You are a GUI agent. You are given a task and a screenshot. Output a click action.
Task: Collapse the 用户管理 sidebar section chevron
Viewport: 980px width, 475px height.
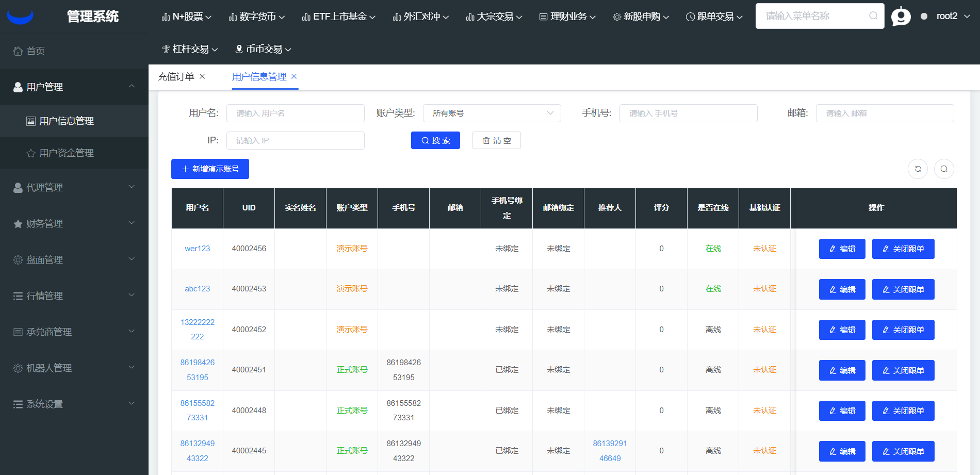point(132,87)
